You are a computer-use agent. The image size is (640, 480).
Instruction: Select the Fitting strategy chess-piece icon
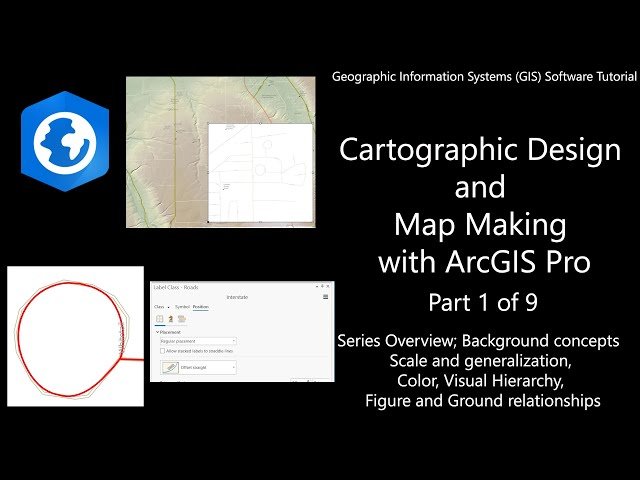171,319
